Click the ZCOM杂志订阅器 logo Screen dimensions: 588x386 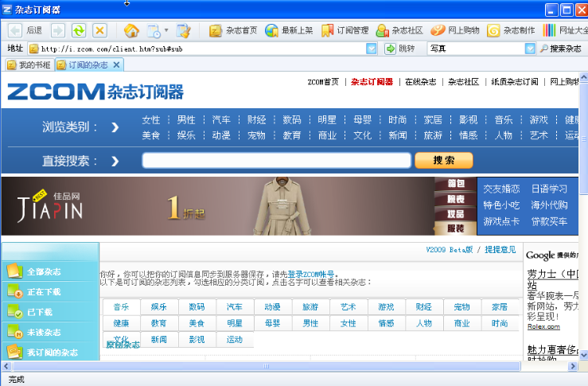[x=95, y=92]
